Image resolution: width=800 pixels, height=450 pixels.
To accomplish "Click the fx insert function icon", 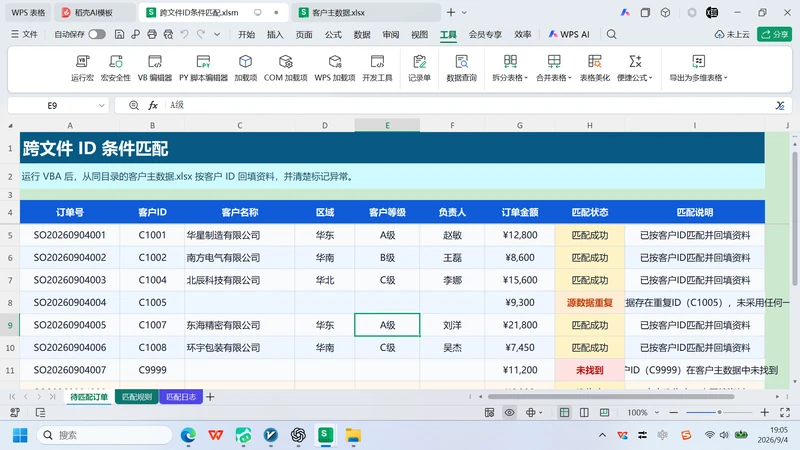I will 153,105.
